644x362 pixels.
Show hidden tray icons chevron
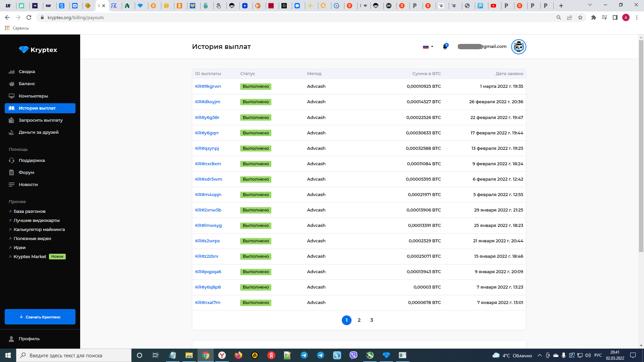click(x=539, y=355)
